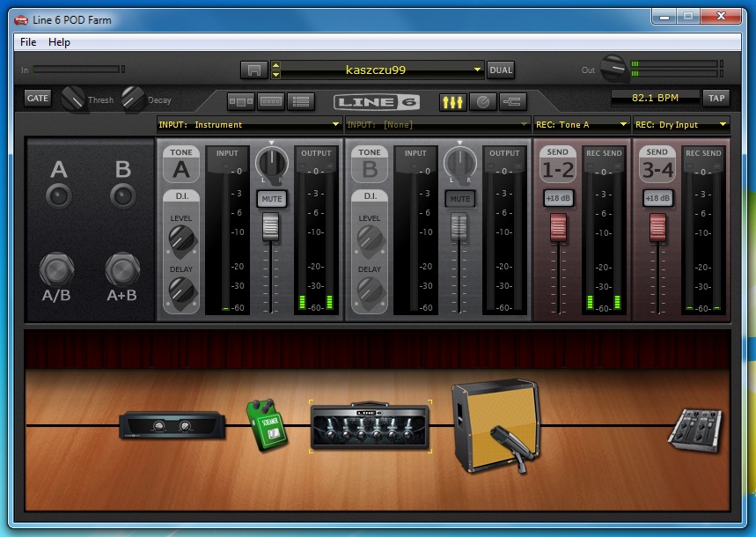Open the File menu
Viewport: 756px width, 537px height.
tap(28, 42)
